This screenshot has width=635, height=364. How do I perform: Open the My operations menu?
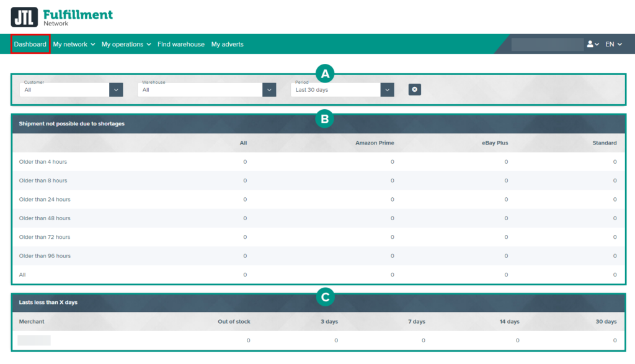pyautogui.click(x=127, y=45)
